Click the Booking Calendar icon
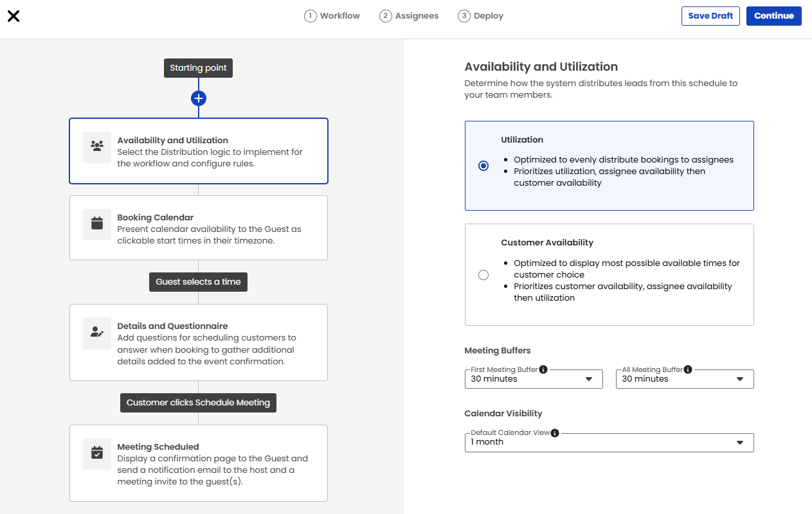Viewport: 812px width, 514px height. point(97,224)
